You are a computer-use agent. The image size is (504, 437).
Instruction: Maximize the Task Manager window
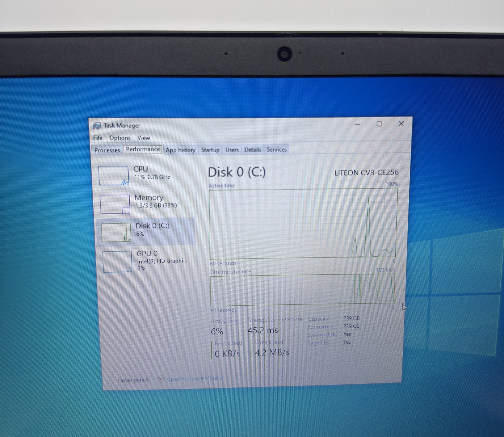pyautogui.click(x=379, y=124)
